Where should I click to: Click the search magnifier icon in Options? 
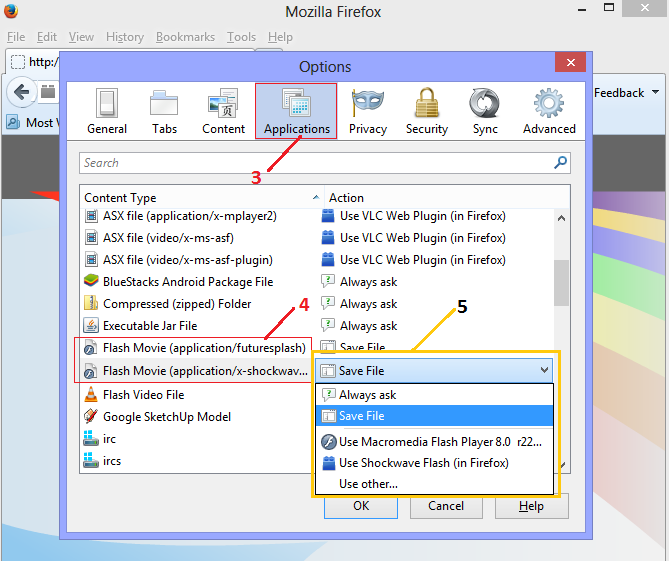pyautogui.click(x=560, y=163)
